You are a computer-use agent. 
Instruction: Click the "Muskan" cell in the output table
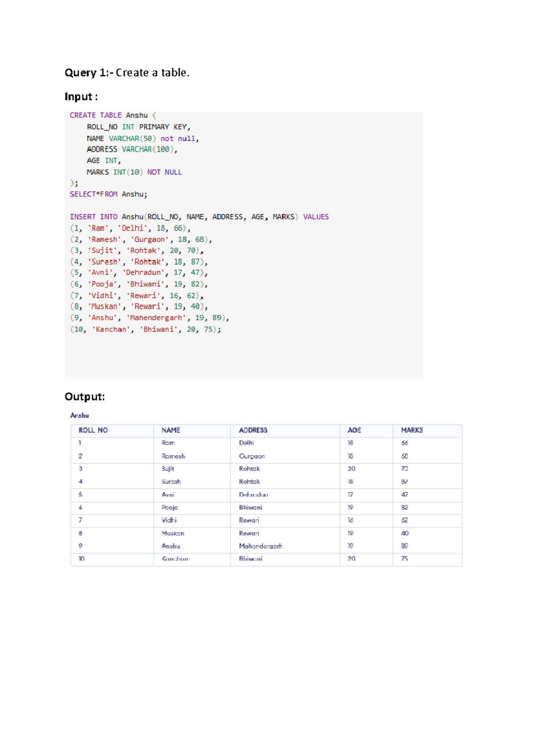click(x=173, y=534)
